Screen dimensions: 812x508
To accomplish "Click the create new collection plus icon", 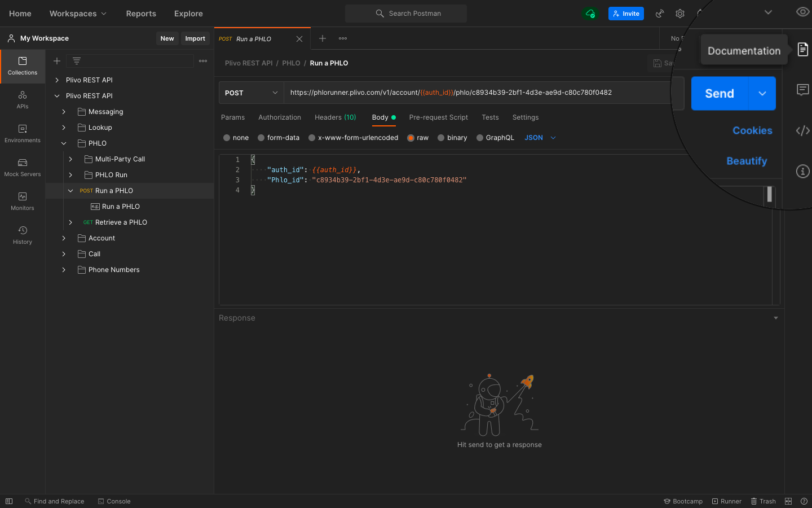I will click(x=57, y=61).
